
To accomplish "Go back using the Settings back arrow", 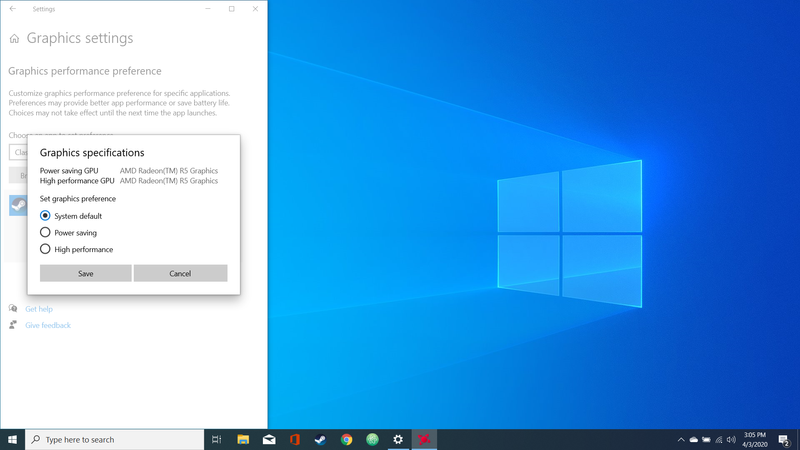I will click(13, 9).
